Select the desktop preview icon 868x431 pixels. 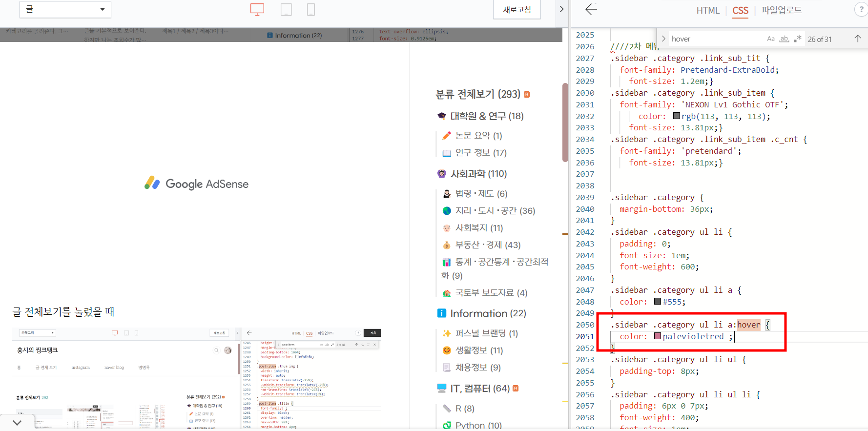tap(257, 9)
